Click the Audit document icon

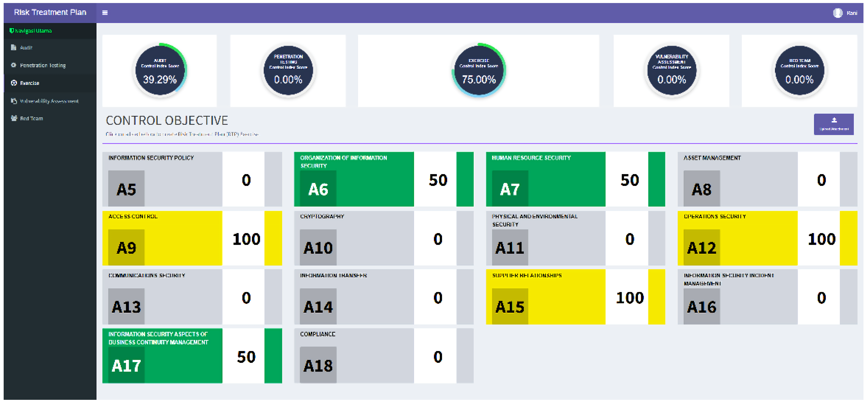click(14, 47)
